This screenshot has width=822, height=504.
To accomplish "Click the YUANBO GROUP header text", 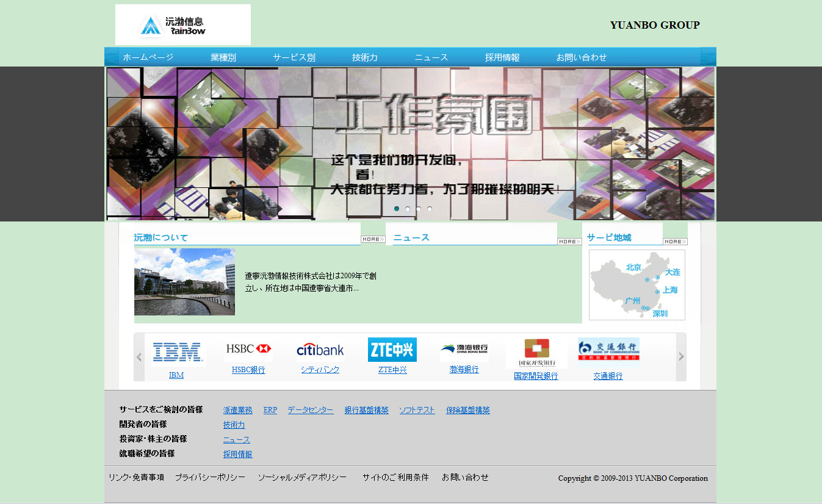I will pyautogui.click(x=655, y=25).
